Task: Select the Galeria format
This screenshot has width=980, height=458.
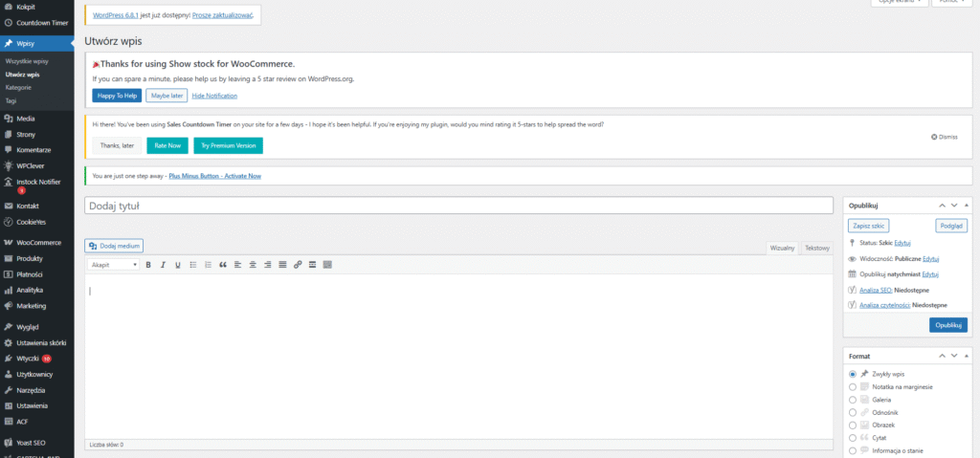Action: [x=853, y=400]
